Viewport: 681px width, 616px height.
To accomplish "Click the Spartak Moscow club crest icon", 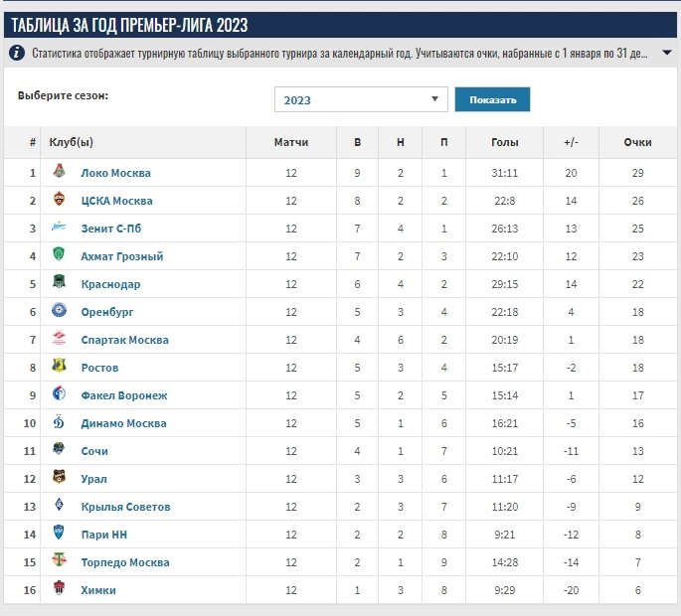I will [x=59, y=339].
